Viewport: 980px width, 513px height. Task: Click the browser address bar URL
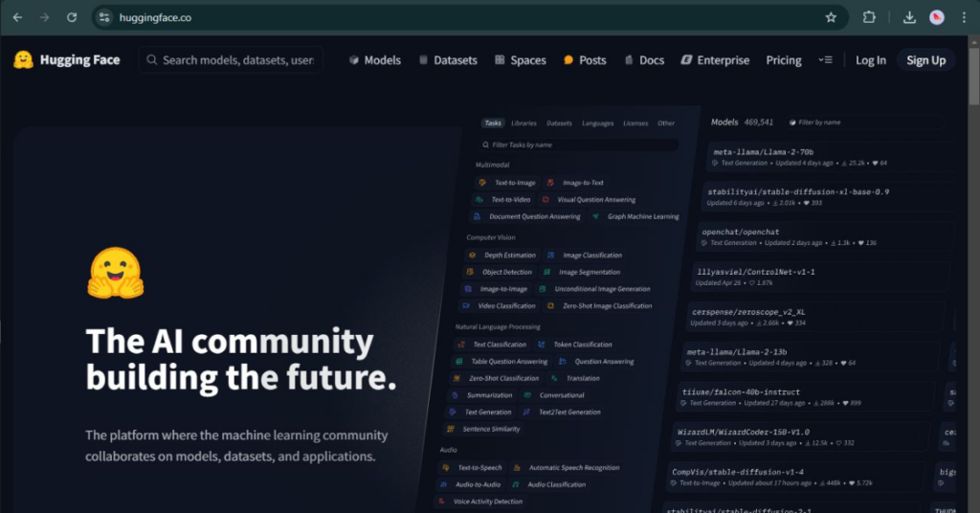click(x=155, y=17)
